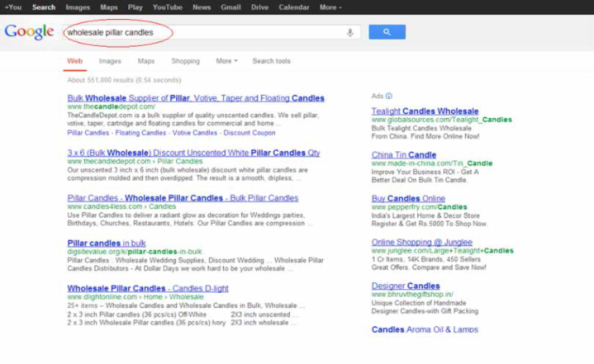Open Gmail in the top bar
The width and height of the screenshot is (594, 364).
pos(230,7)
